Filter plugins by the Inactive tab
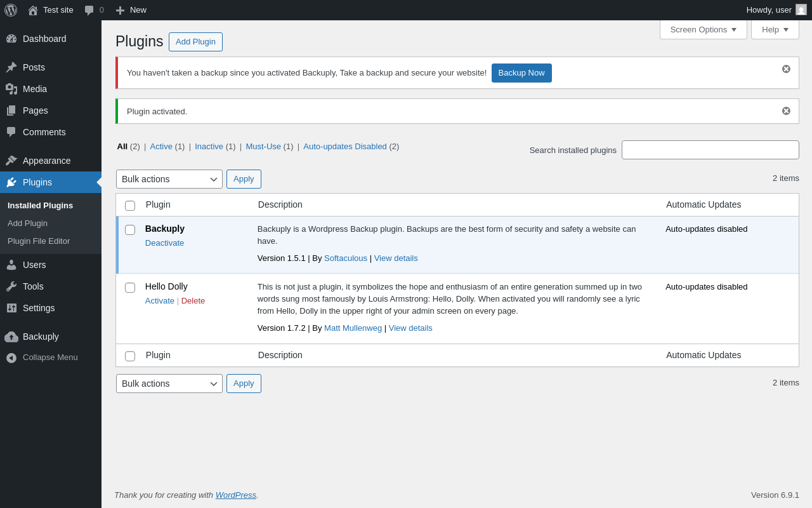 pyautogui.click(x=209, y=147)
